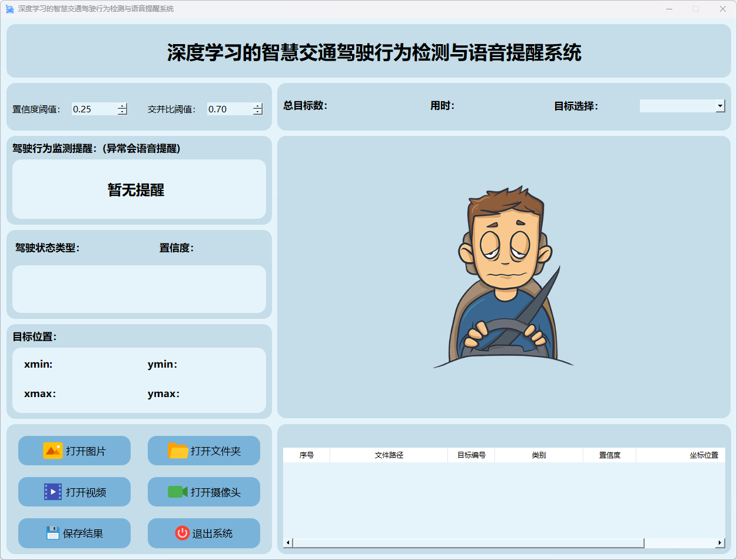This screenshot has width=737, height=560.
Task: Decrease the 置信度阈值 value with the down arrow
Action: click(122, 112)
